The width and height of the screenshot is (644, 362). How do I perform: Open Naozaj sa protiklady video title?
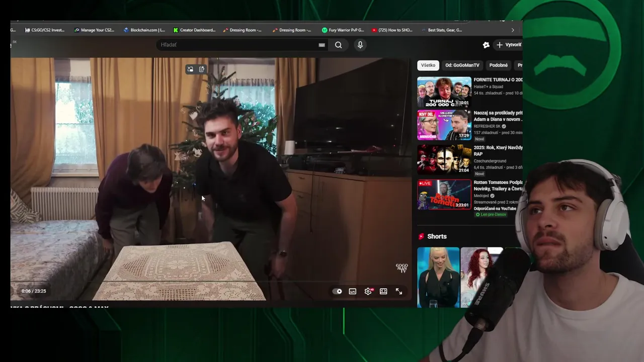(498, 116)
